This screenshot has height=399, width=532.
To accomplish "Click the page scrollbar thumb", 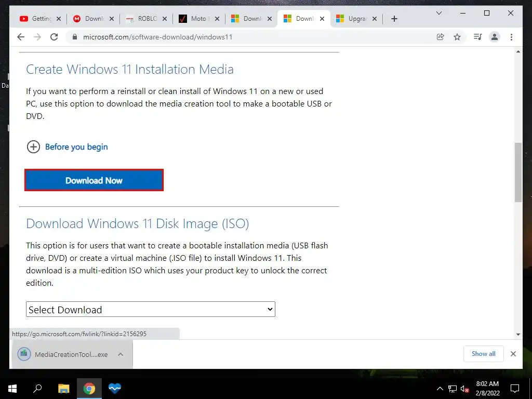I will 518,172.
